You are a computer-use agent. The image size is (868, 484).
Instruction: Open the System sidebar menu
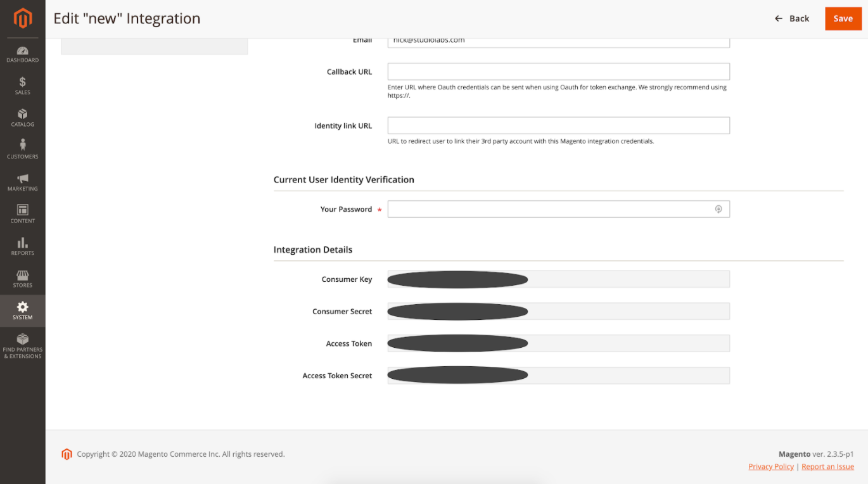[x=23, y=311]
